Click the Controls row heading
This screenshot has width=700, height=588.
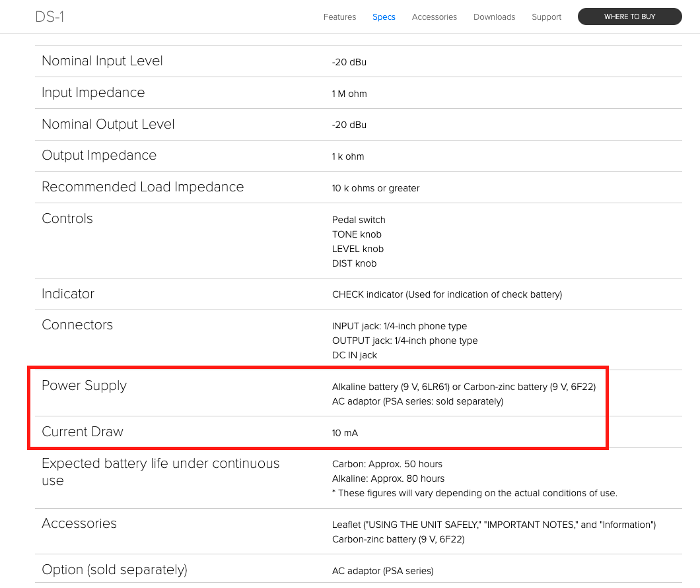67,218
